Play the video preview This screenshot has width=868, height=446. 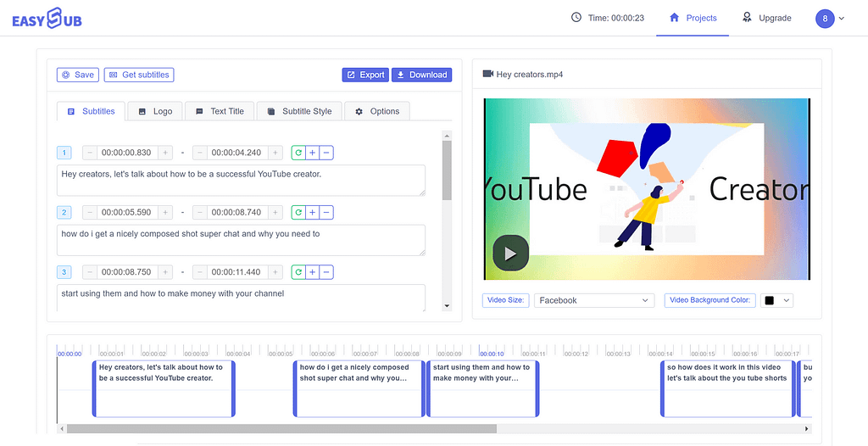(510, 254)
